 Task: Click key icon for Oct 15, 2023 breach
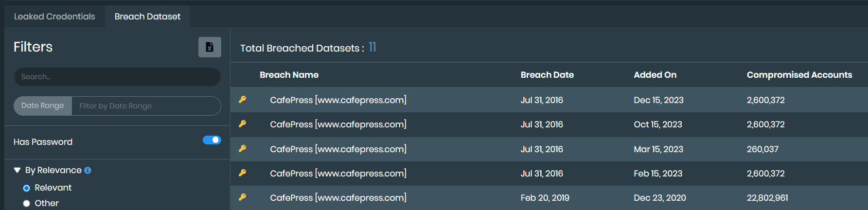pos(242,124)
